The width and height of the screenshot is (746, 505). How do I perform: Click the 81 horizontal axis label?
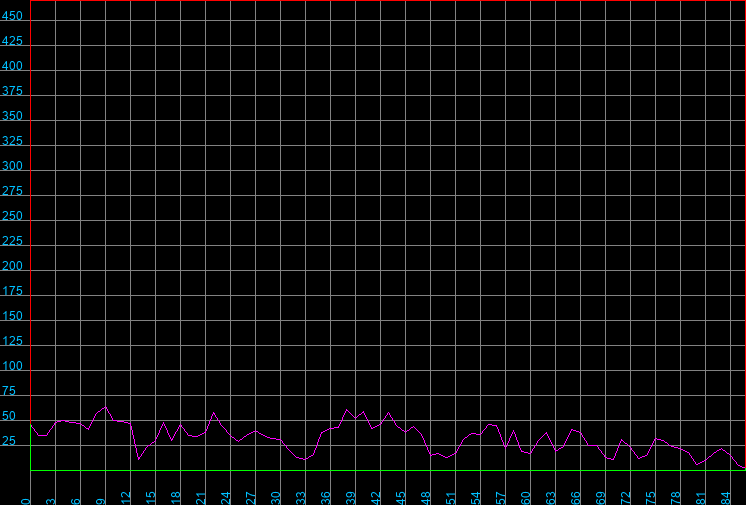pos(700,498)
